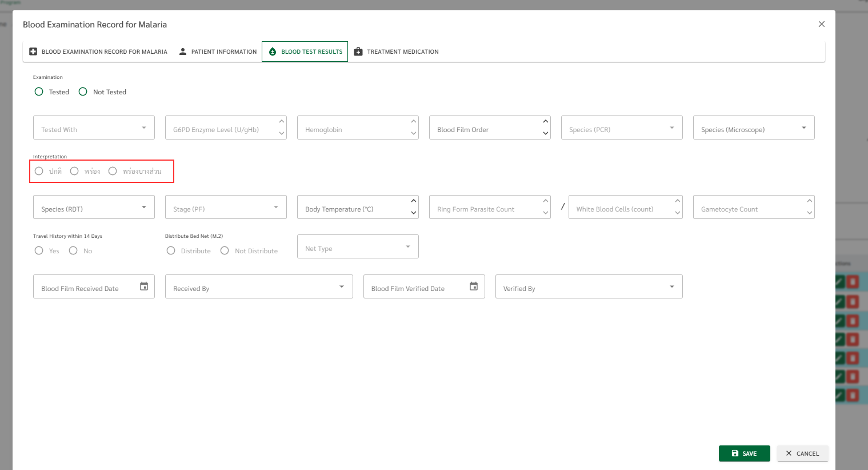Select the Not Tested radio button
Image resolution: width=868 pixels, height=470 pixels.
[83, 91]
